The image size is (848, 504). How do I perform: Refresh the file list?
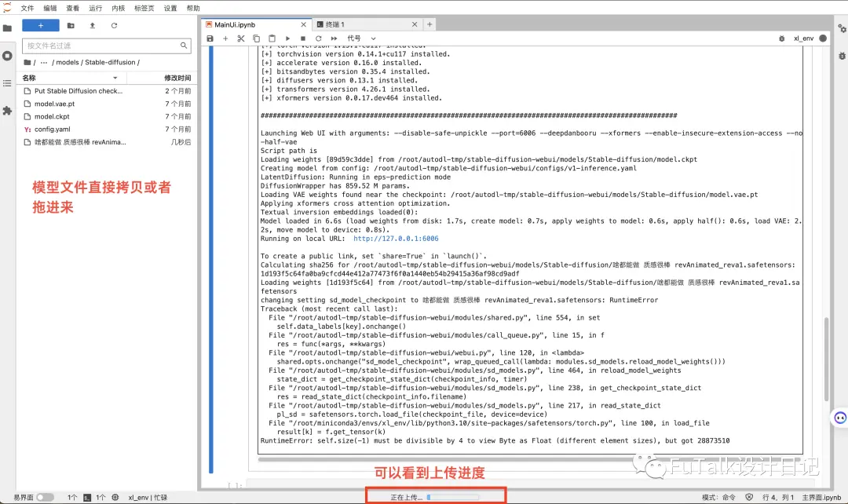click(x=114, y=25)
